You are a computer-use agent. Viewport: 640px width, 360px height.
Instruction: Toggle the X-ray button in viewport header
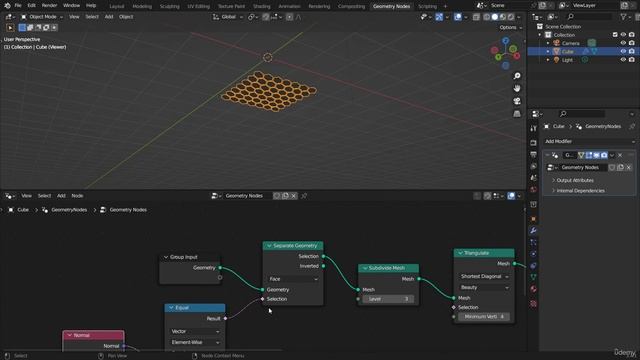(x=476, y=17)
